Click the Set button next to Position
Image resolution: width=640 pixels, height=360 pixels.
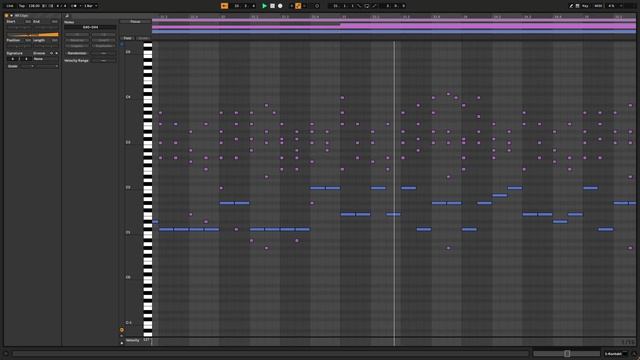click(28, 40)
